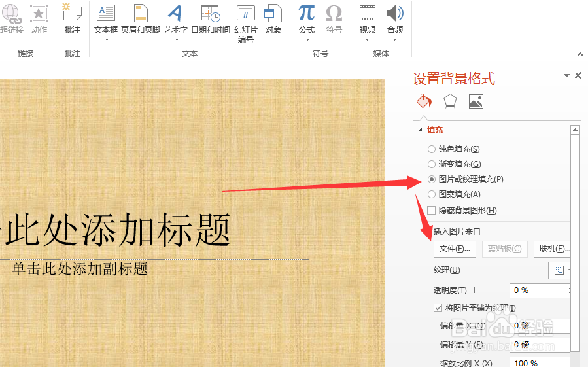This screenshot has width=588, height=367.
Task: Adjust the Transparency (透明度) slider
Action: tap(490, 290)
